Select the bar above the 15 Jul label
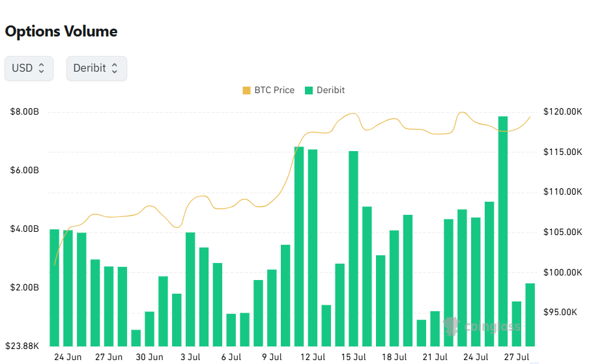Screen dimensions: 589x364 tap(354, 249)
